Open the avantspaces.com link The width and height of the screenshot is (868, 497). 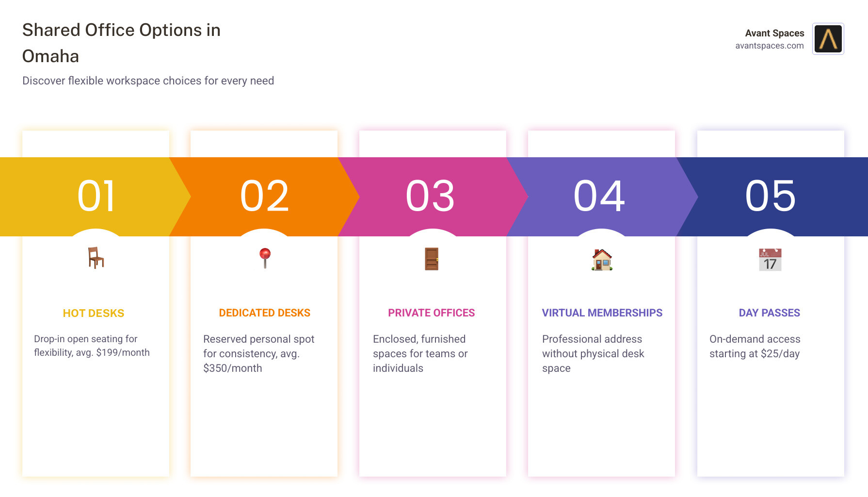pos(770,46)
